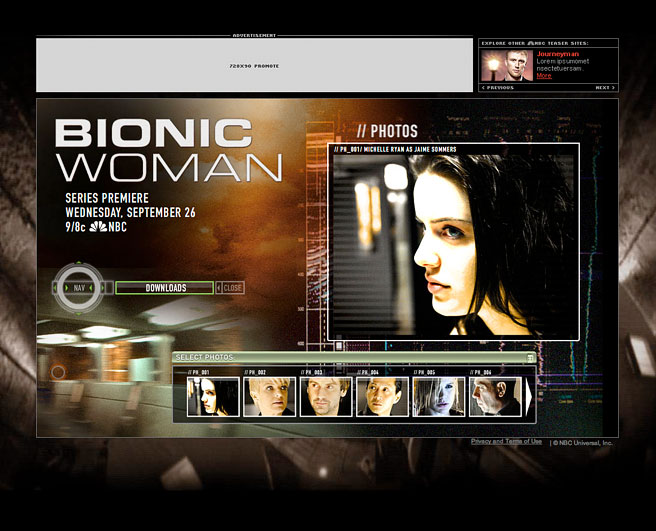Screen dimensions: 656x531
Task: Click the CLOSE button beside DOWNLOADS
Action: 233,288
